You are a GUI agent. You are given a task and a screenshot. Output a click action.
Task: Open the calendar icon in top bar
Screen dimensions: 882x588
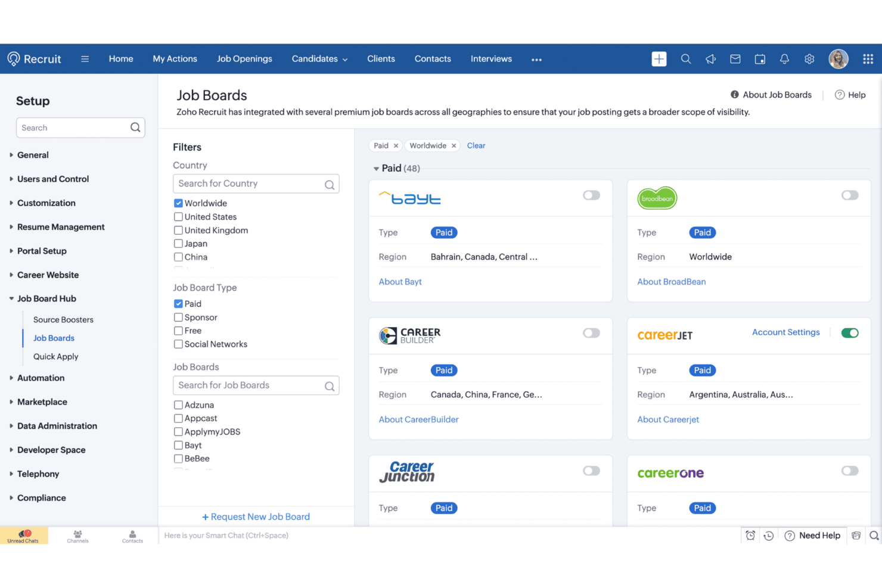[x=760, y=59]
